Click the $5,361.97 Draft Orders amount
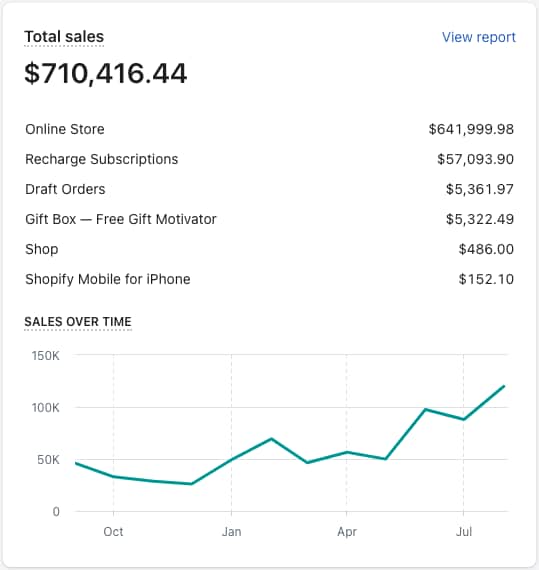Viewport: 539px width, 570px height. (480, 189)
